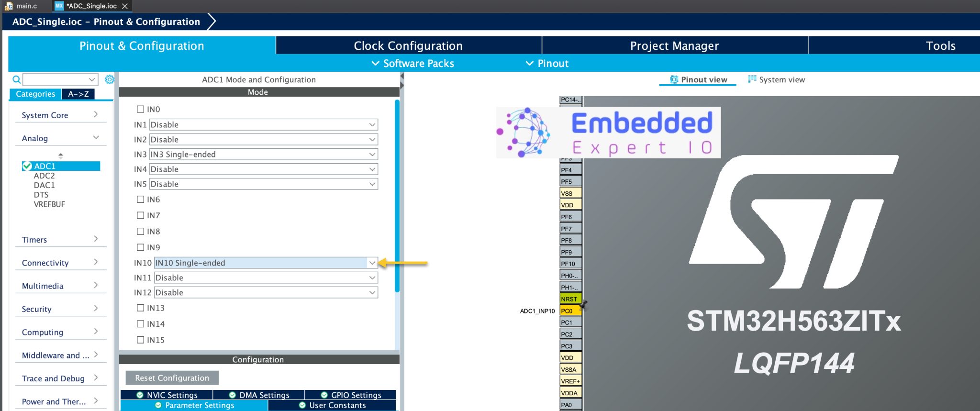Click the search magnifier icon
980x411 pixels.
tap(16, 79)
